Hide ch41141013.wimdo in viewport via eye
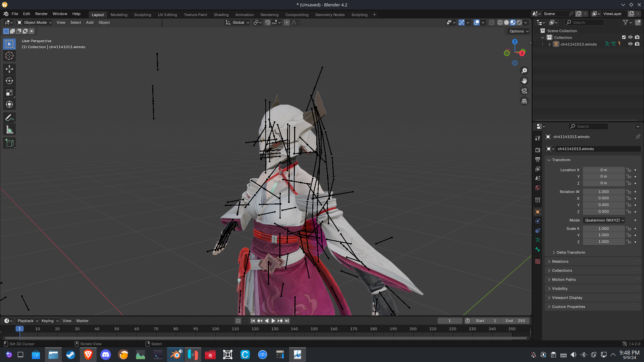The height and width of the screenshot is (362, 644). pyautogui.click(x=630, y=44)
